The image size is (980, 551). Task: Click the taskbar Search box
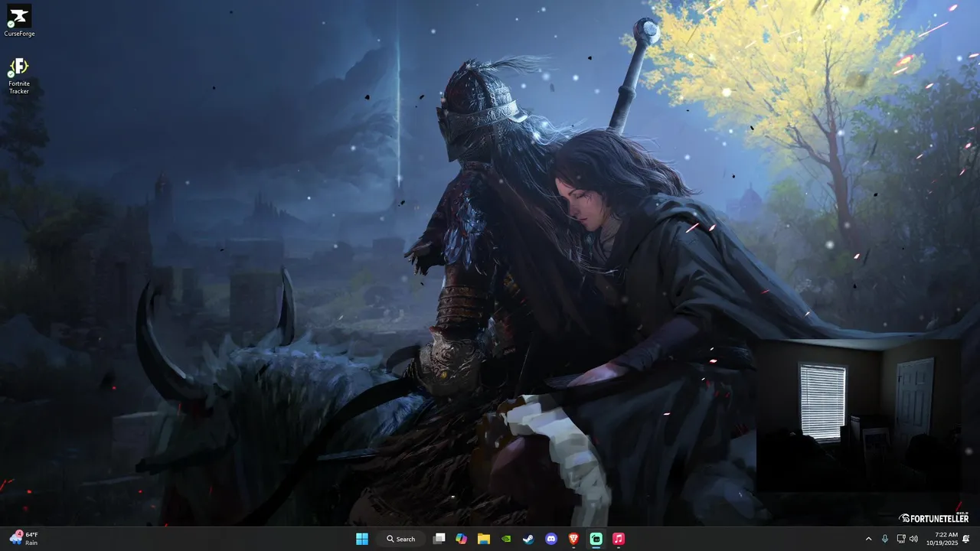[x=400, y=539]
